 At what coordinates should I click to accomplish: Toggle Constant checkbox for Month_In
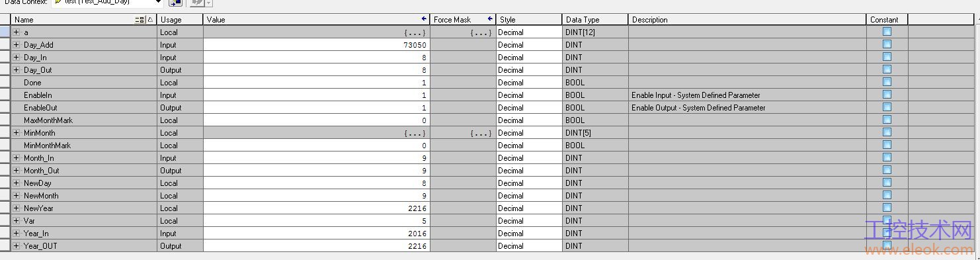(x=887, y=157)
